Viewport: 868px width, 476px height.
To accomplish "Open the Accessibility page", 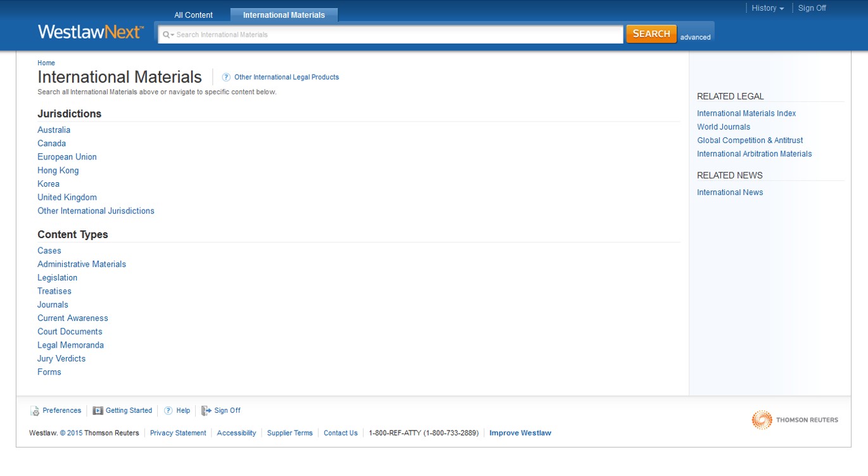I will click(236, 434).
